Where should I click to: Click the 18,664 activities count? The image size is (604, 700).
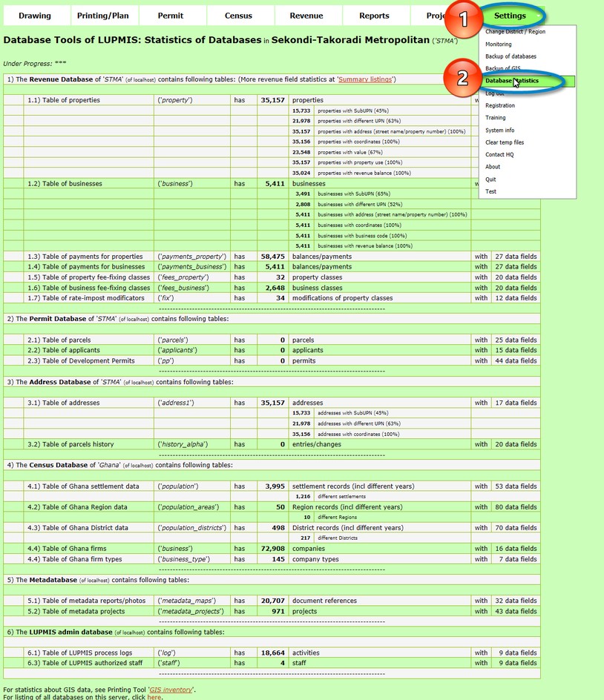point(272,653)
